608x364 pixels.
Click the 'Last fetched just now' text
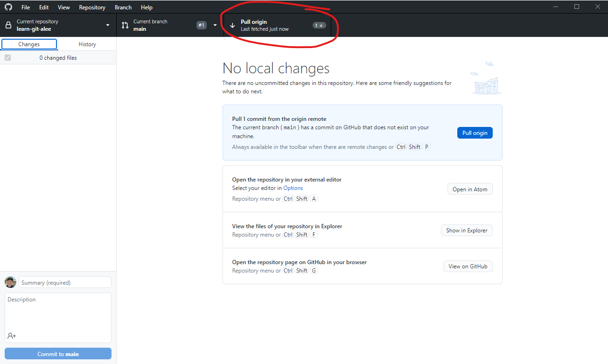[x=265, y=29]
